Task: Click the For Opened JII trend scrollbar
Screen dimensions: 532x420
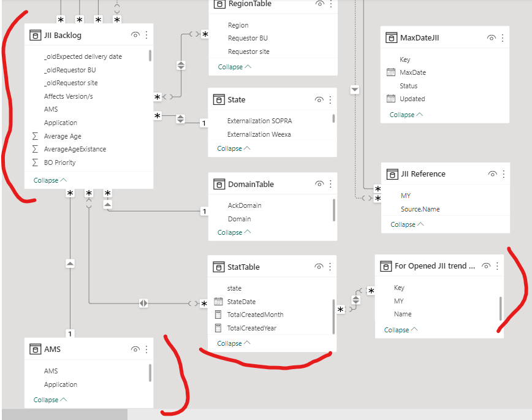Action: [x=501, y=308]
